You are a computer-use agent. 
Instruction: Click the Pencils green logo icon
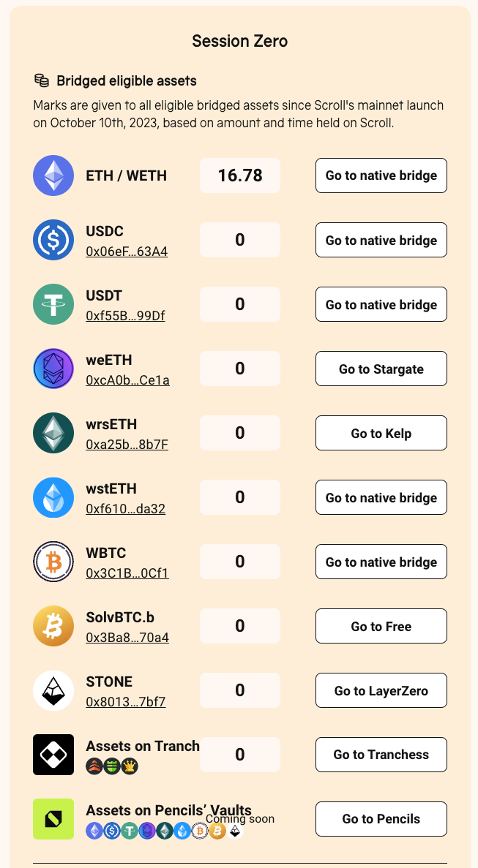(x=53, y=819)
